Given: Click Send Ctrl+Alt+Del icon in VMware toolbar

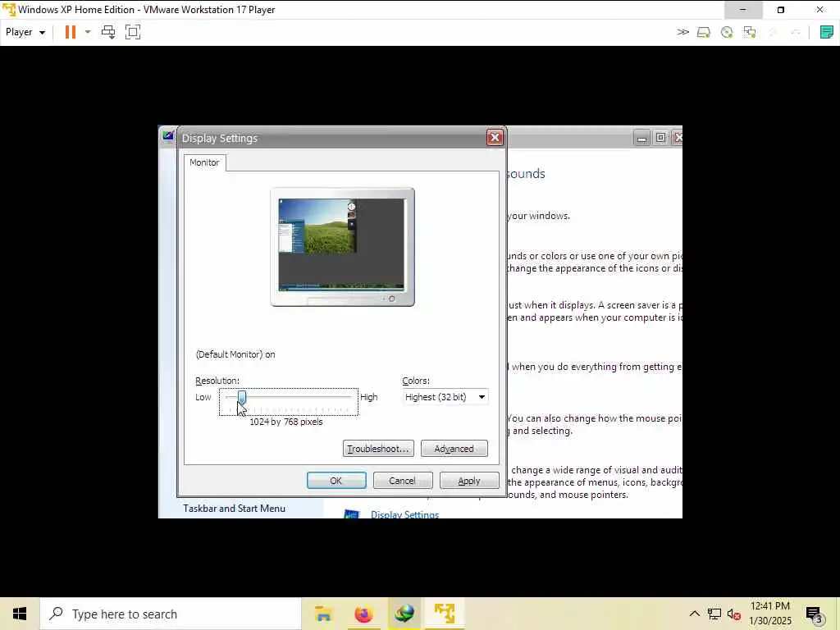Looking at the screenshot, I should [x=108, y=32].
